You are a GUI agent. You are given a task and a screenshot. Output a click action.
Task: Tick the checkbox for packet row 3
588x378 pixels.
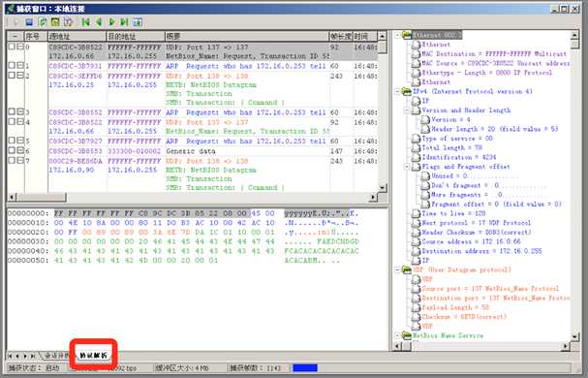point(12,111)
